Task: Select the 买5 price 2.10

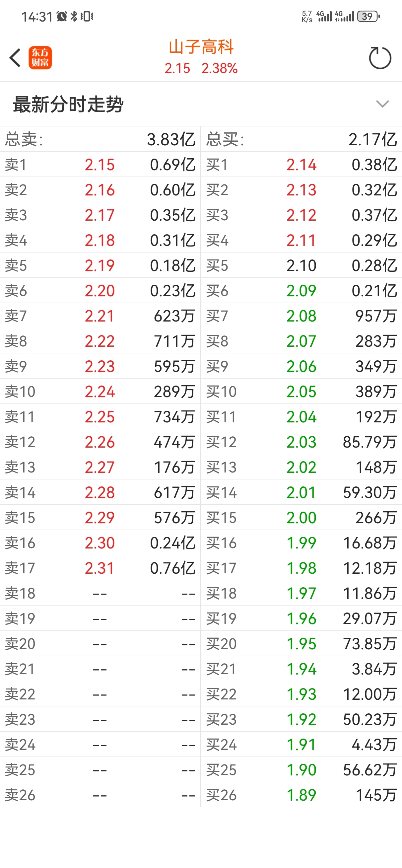Action: click(301, 265)
